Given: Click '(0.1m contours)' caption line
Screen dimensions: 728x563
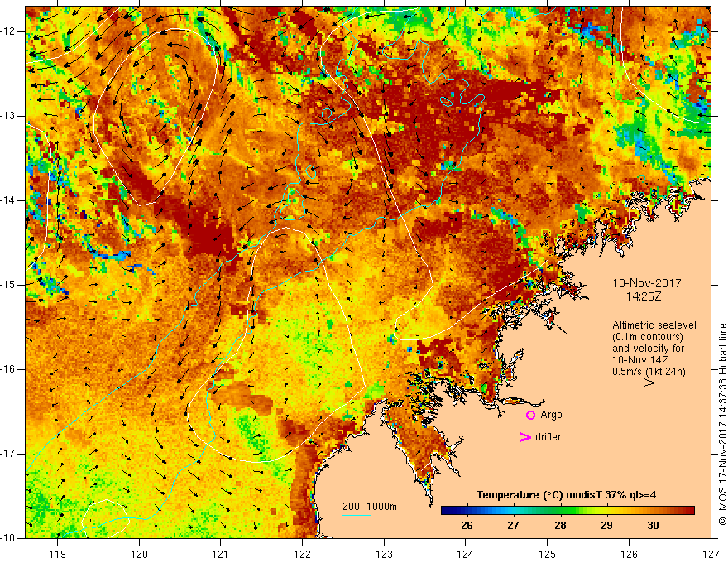Looking at the screenshot, I should click(648, 337).
